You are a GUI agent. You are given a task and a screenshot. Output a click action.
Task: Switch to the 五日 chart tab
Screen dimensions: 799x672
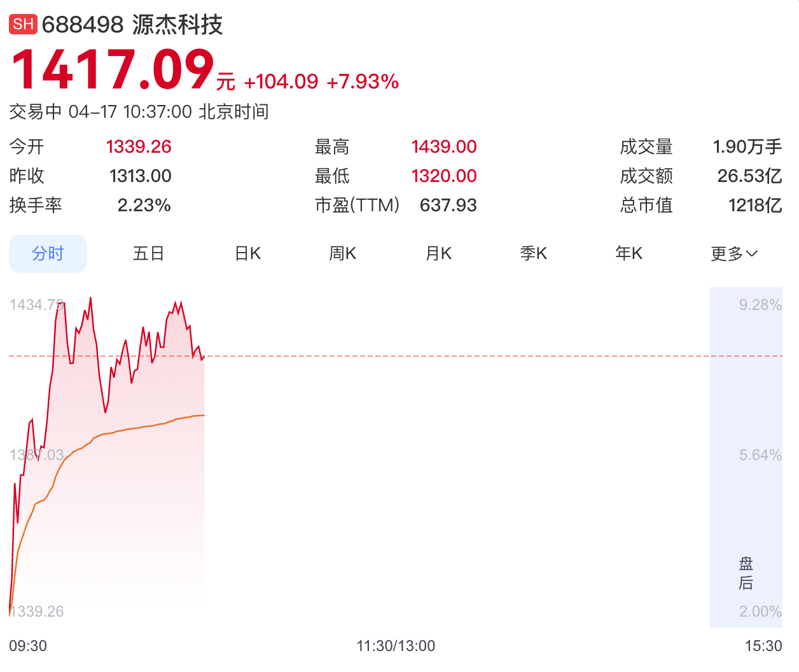pyautogui.click(x=148, y=253)
